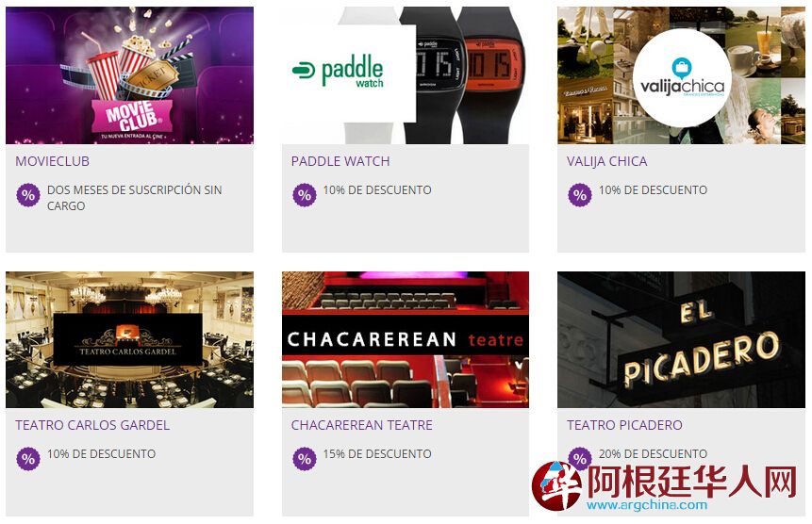This screenshot has height=524, width=812.
Task: Open the Movie Club promo image
Action: [129, 75]
